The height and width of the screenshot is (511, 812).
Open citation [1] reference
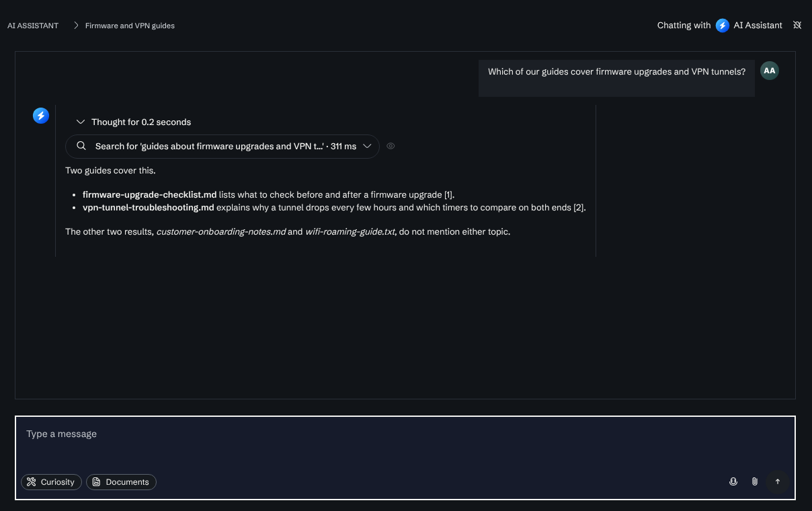[449, 194]
